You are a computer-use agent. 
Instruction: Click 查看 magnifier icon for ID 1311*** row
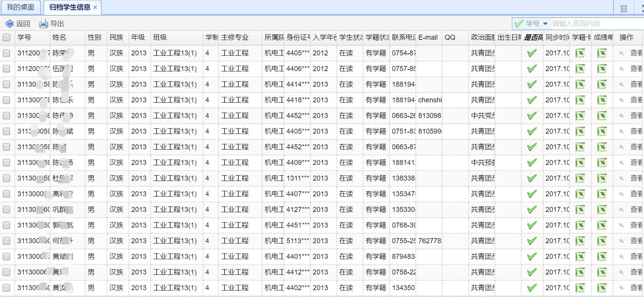point(621,178)
